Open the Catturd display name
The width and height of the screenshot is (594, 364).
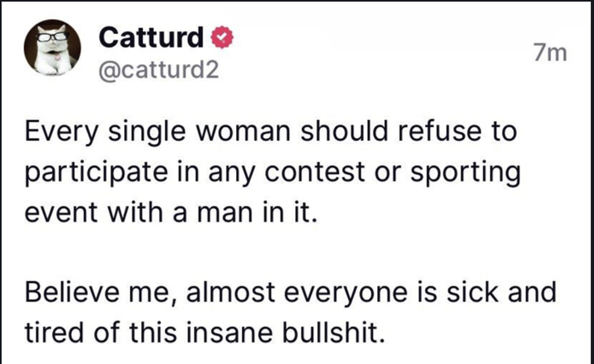151,37
